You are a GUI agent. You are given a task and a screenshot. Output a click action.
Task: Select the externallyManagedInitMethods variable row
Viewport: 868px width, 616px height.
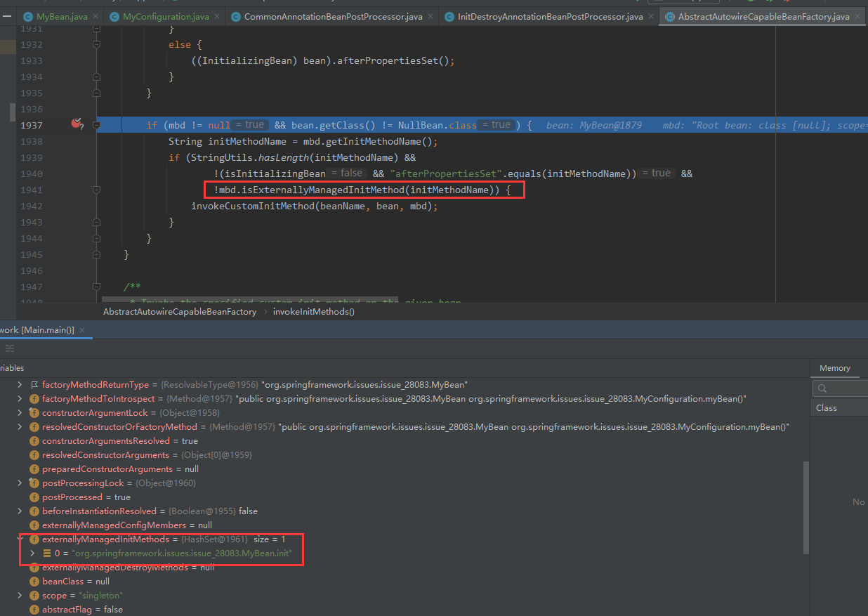(x=402, y=539)
